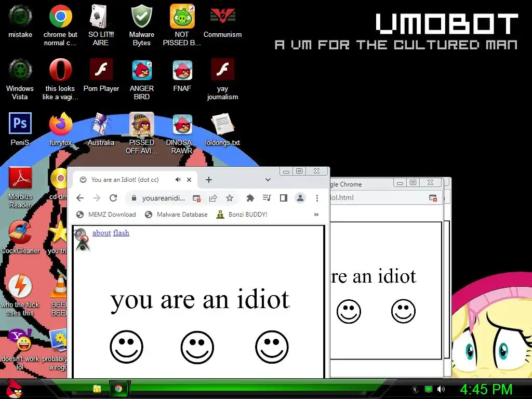Image resolution: width=532 pixels, height=399 pixels.
Task: Click 'you are an idiot' text in front window
Action: point(200,300)
